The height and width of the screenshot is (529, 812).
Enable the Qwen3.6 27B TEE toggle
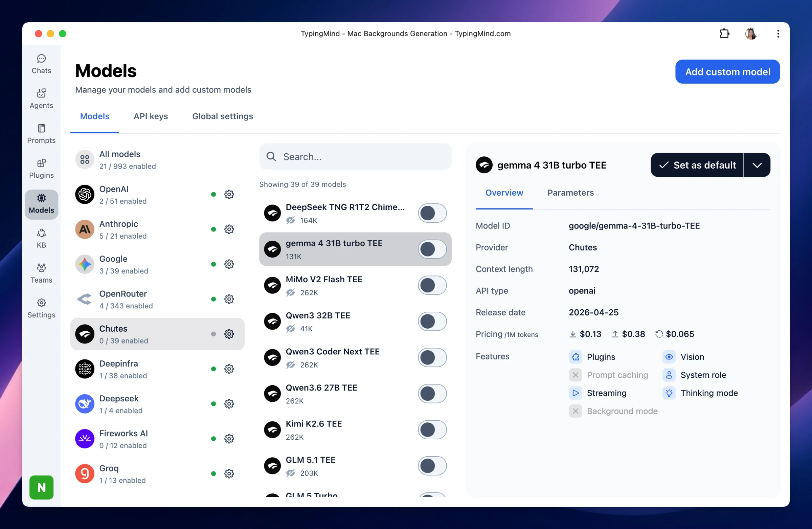click(432, 394)
